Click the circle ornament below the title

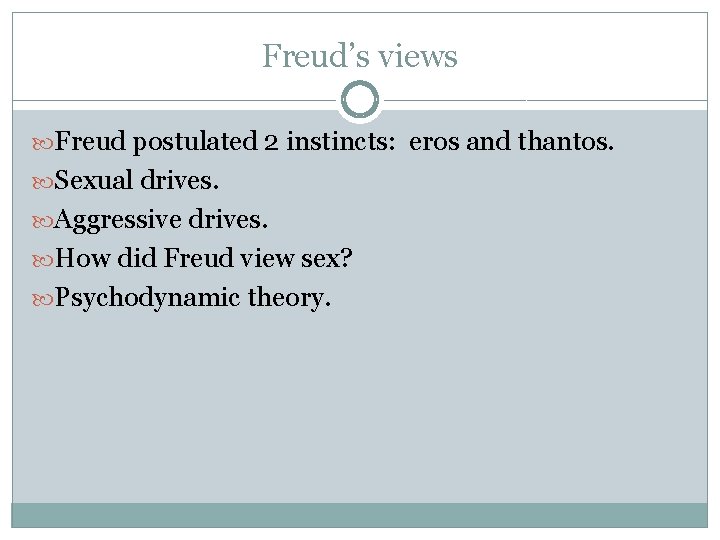360,100
